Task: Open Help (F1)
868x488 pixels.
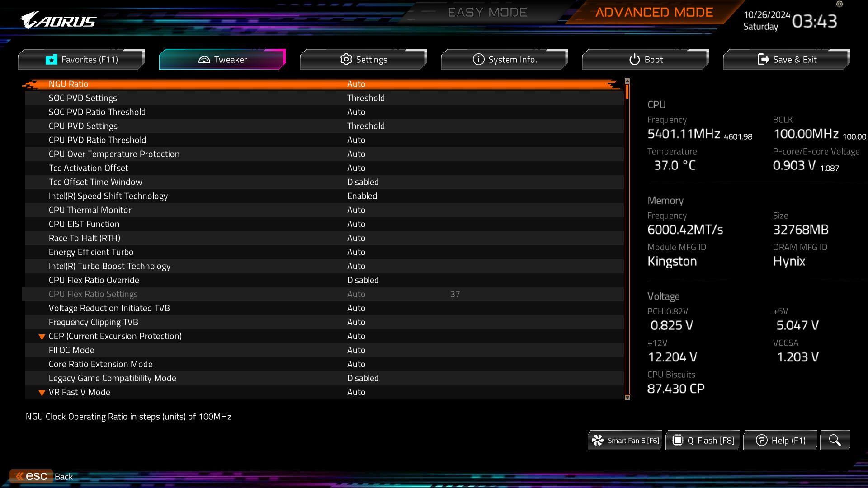Action: pyautogui.click(x=780, y=440)
